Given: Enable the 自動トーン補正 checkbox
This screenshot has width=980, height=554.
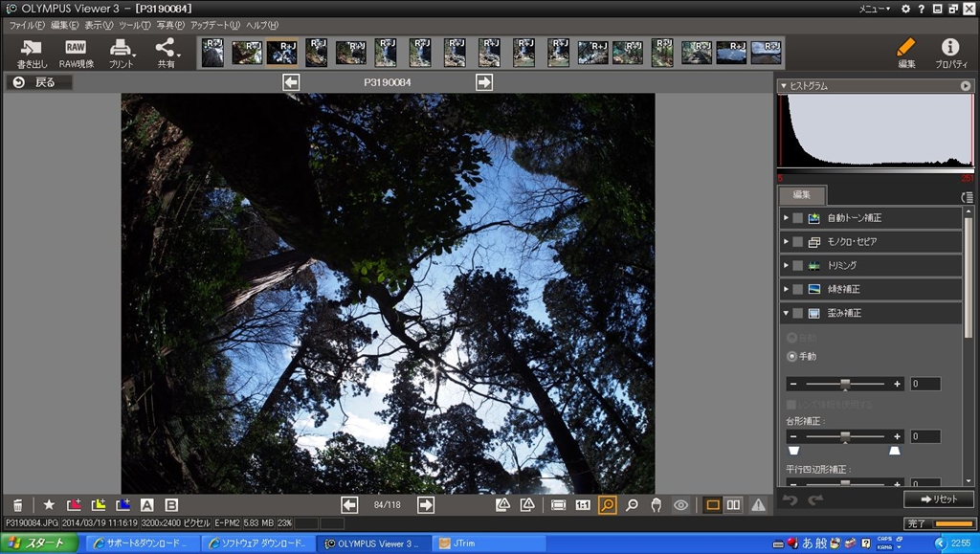Looking at the screenshot, I should [798, 218].
